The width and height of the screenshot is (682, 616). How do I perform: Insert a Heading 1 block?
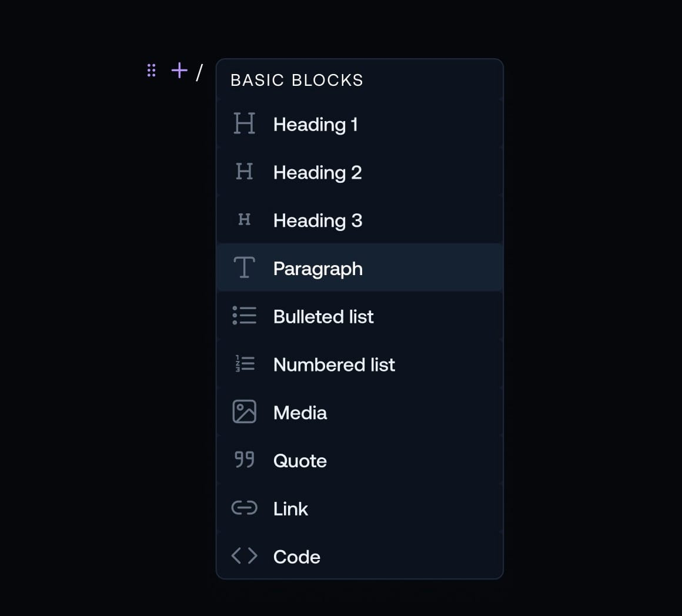[x=316, y=124]
